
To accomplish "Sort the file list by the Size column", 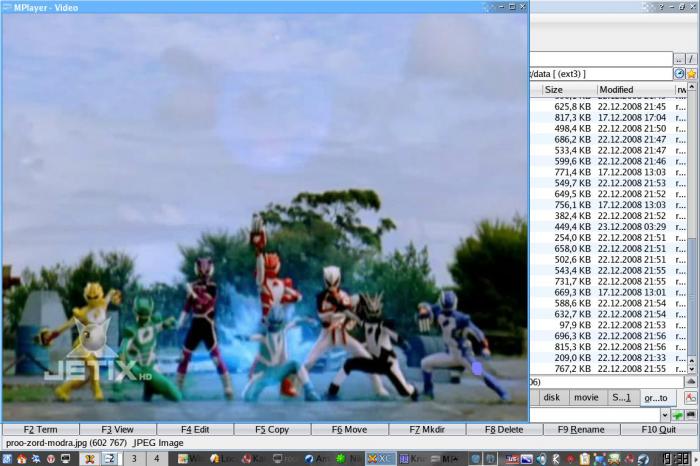I will pos(569,90).
